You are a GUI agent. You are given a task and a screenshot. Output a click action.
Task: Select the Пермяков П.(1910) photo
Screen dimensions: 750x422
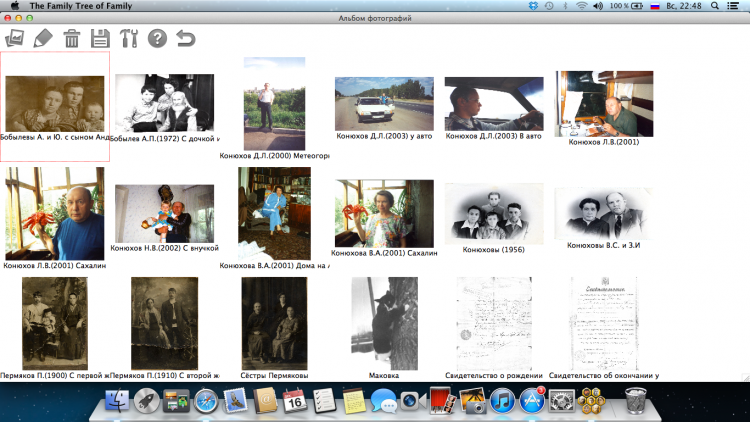(x=165, y=323)
